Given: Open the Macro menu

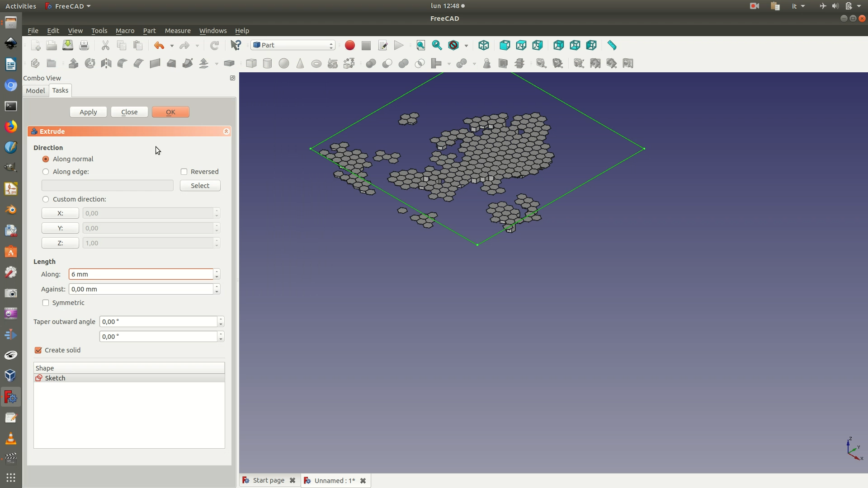Looking at the screenshot, I should [x=125, y=31].
